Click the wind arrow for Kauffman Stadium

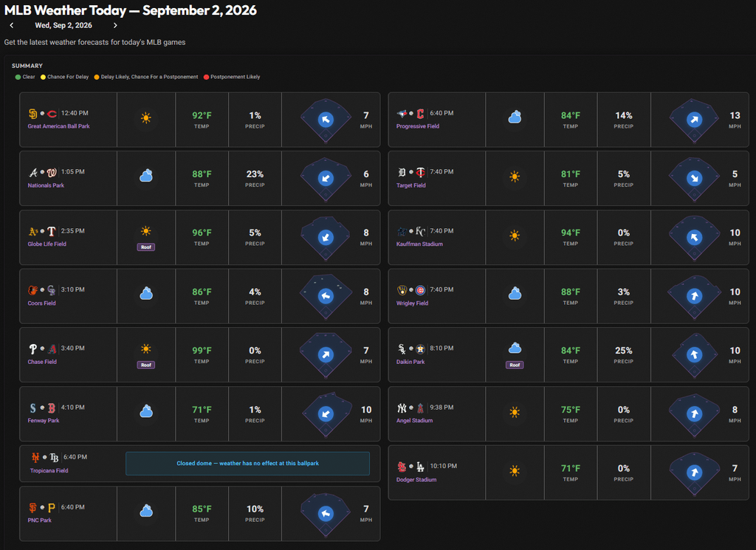click(694, 237)
